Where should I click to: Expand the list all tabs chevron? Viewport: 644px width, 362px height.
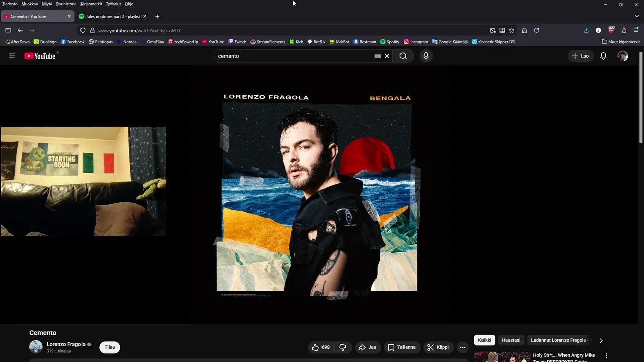637,16
